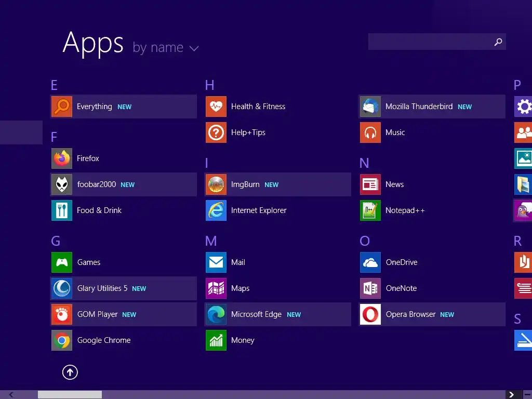The height and width of the screenshot is (399, 532).
Task: Click the 'Microsoft Edge' label
Action: coord(256,314)
